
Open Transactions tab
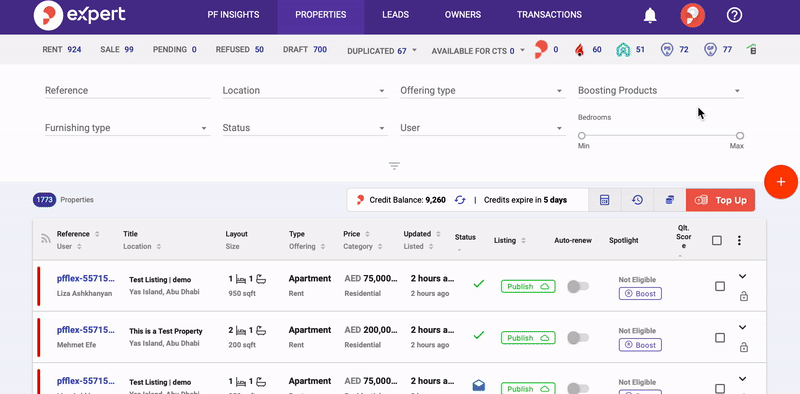549,15
